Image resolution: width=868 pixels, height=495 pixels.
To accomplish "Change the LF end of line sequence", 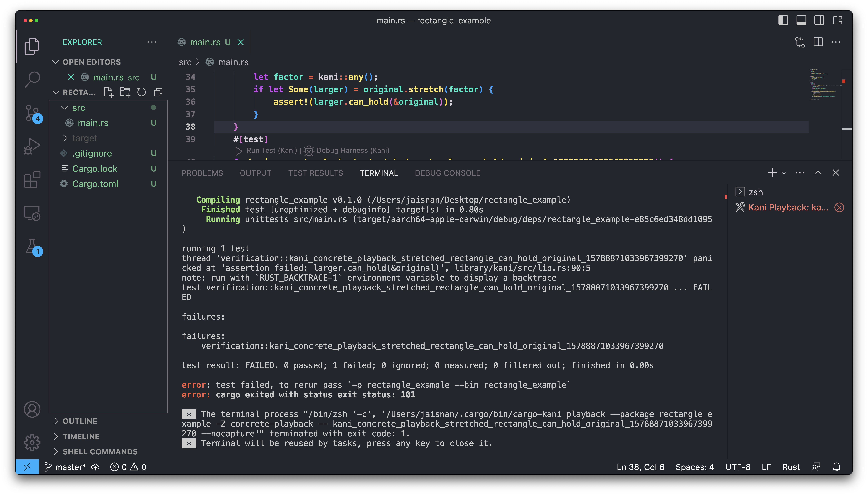I will point(766,467).
